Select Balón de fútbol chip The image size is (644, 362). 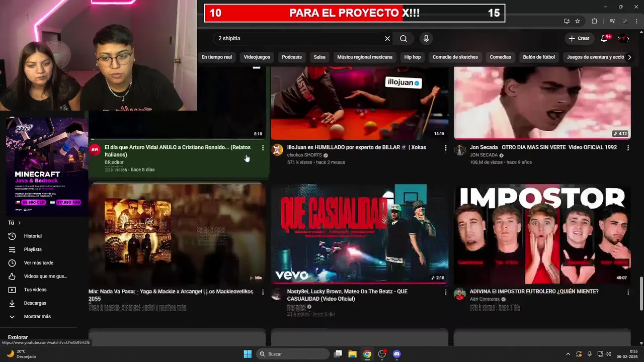point(539,57)
